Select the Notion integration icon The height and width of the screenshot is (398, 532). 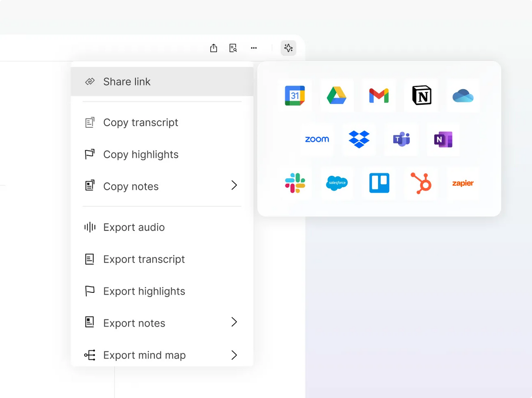(421, 95)
